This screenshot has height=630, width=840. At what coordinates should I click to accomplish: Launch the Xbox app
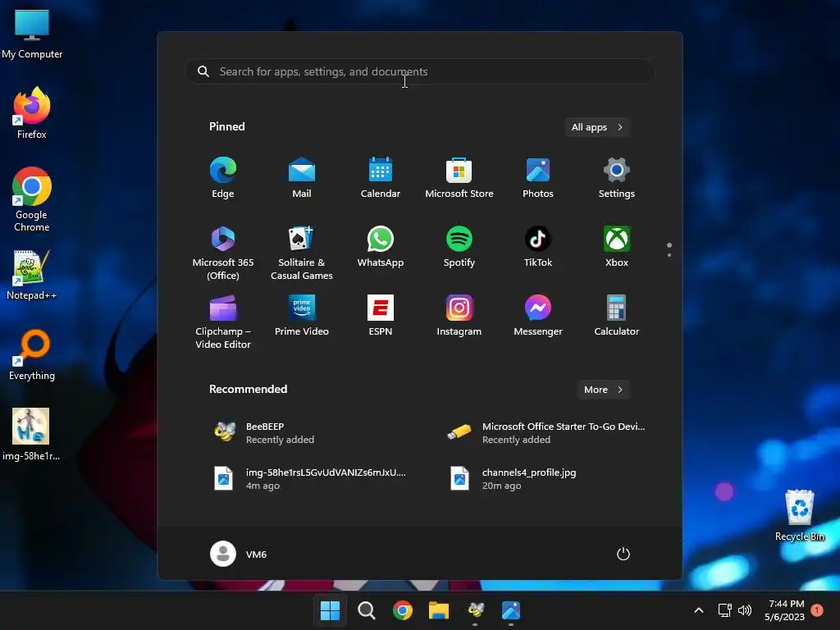[617, 246]
